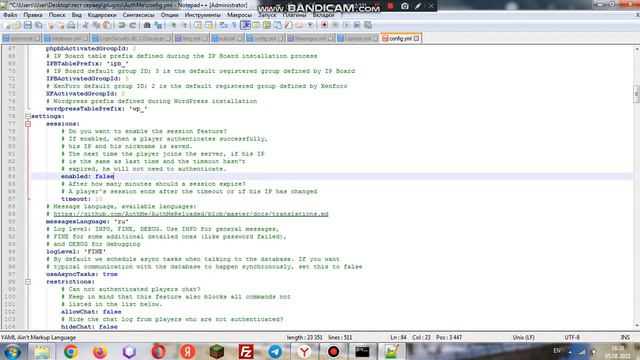Image resolution: width=640 pixels, height=360 pixels.
Task: Collapse the settings: fold marker
Action: point(28,116)
